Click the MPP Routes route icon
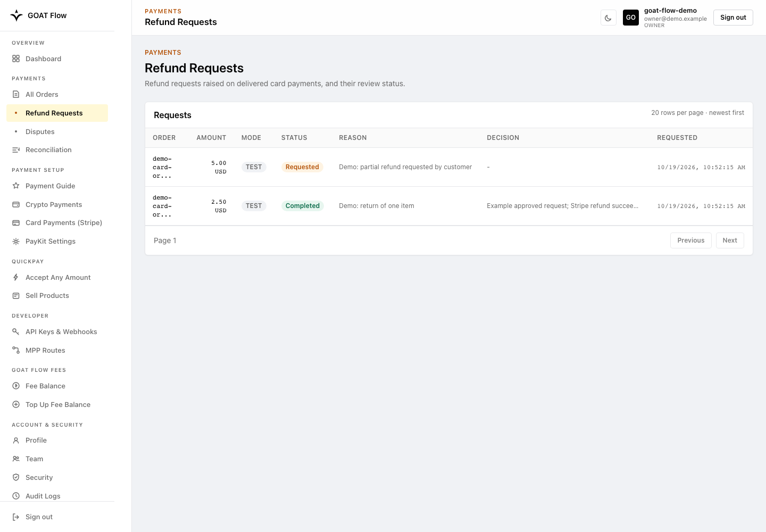The width and height of the screenshot is (766, 532). click(x=16, y=350)
